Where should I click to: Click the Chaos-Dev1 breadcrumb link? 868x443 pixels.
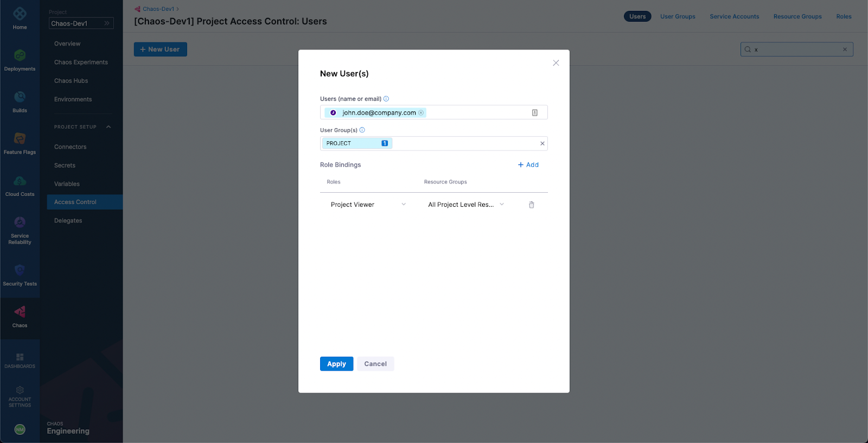click(158, 9)
